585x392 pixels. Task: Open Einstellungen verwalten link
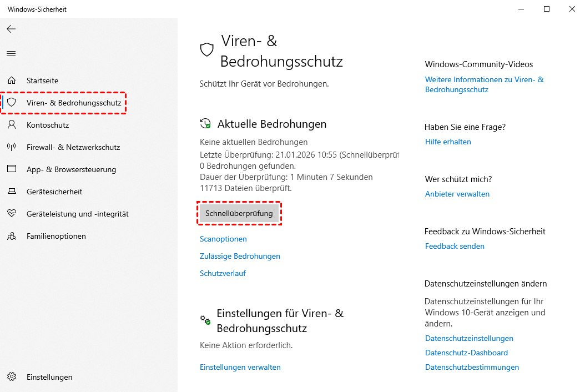click(240, 367)
